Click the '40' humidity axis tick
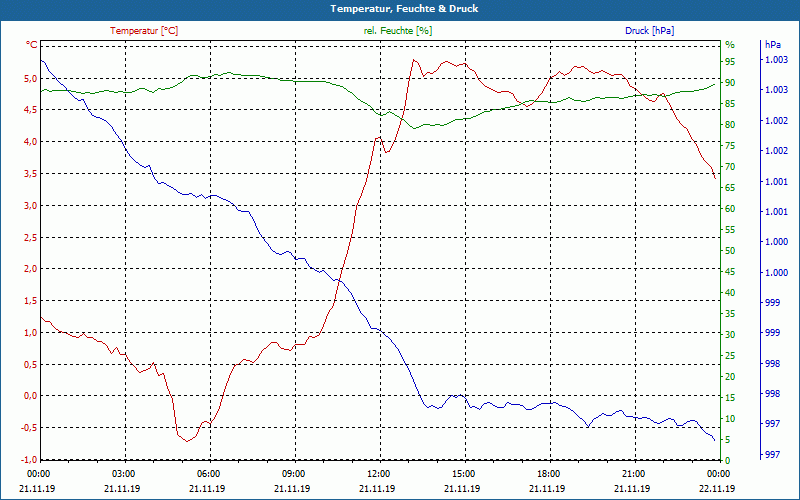The image size is (800, 500). pos(730,293)
